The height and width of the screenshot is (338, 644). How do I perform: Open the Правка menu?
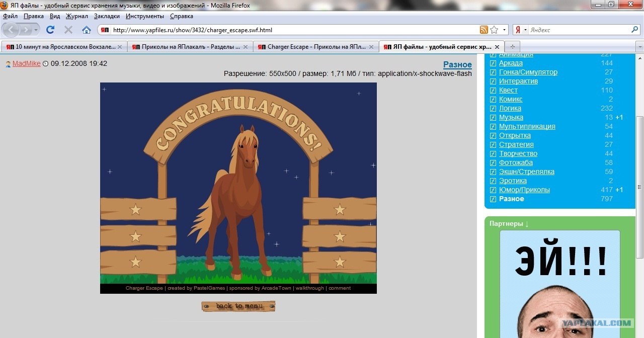[x=34, y=16]
